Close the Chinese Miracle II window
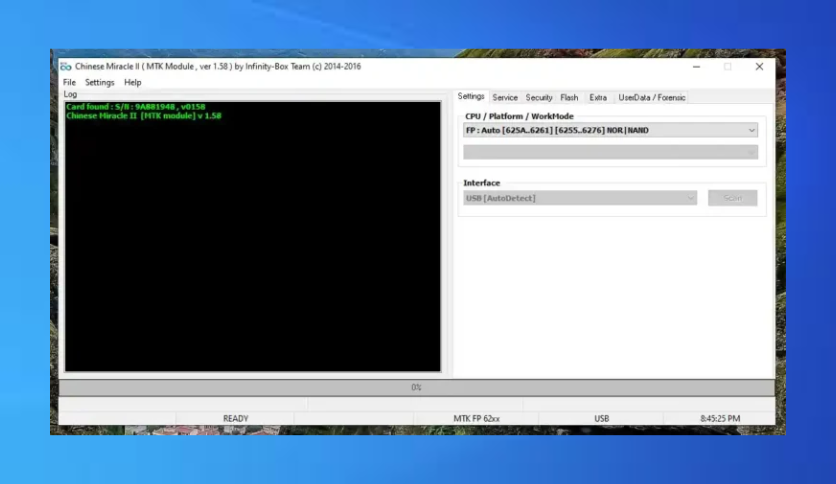 pyautogui.click(x=759, y=67)
